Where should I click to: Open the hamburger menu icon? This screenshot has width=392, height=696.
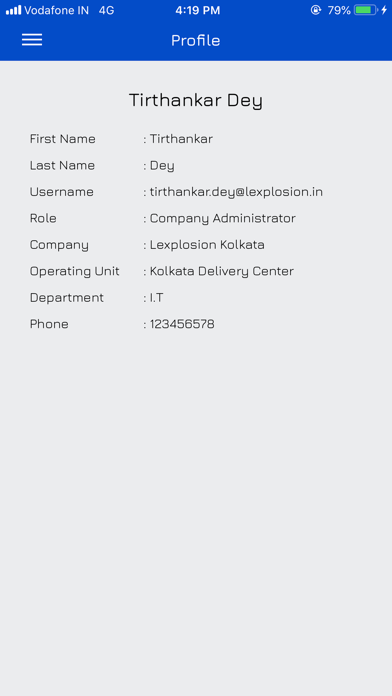[32, 40]
